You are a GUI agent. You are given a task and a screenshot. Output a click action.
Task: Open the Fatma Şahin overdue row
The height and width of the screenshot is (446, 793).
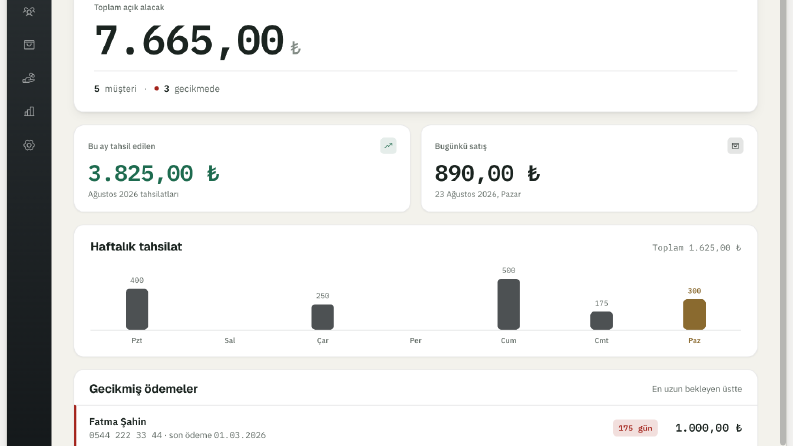[416, 426]
